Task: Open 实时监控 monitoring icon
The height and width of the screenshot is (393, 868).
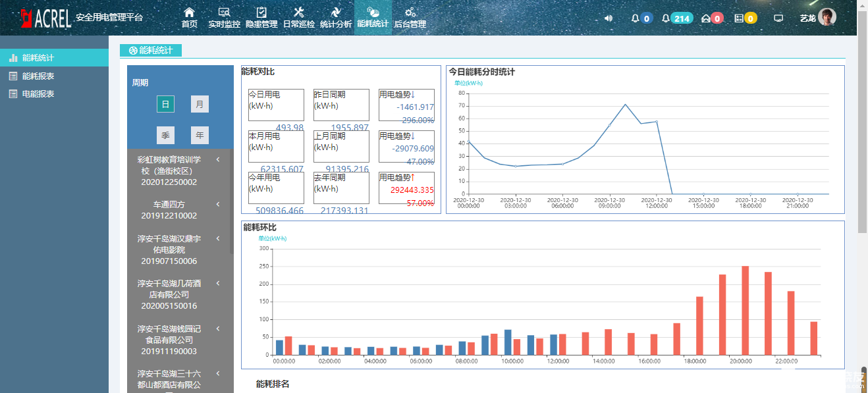Action: [224, 13]
